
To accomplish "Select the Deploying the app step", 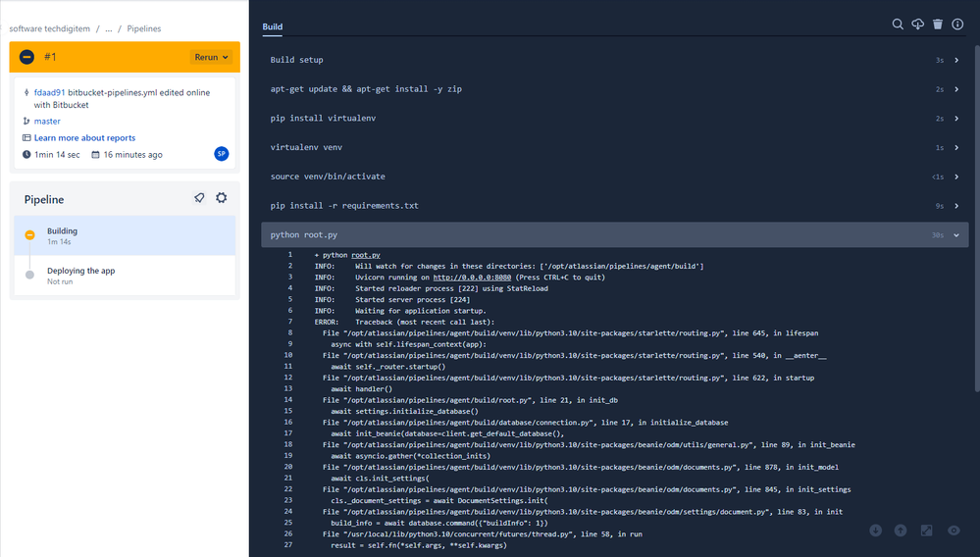I will coord(125,276).
